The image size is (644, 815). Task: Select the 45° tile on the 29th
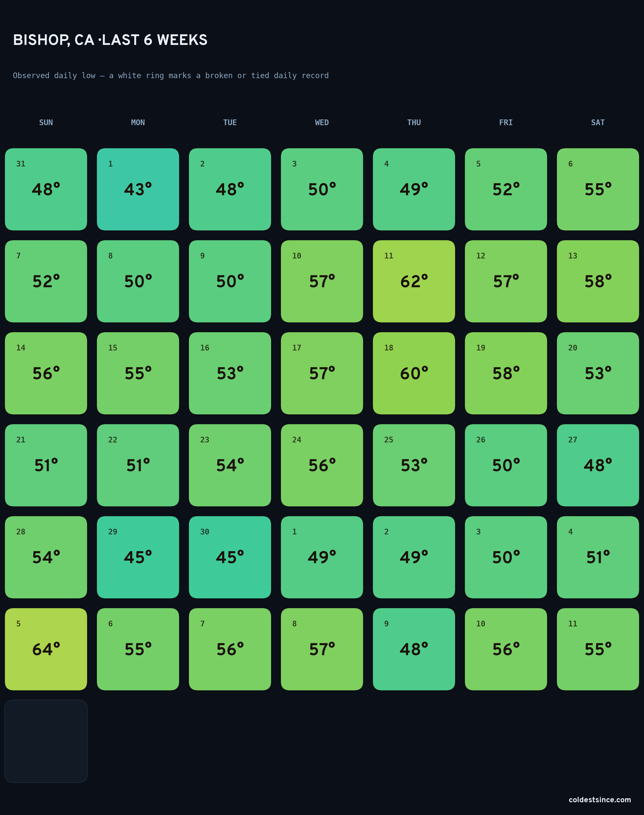coord(138,557)
